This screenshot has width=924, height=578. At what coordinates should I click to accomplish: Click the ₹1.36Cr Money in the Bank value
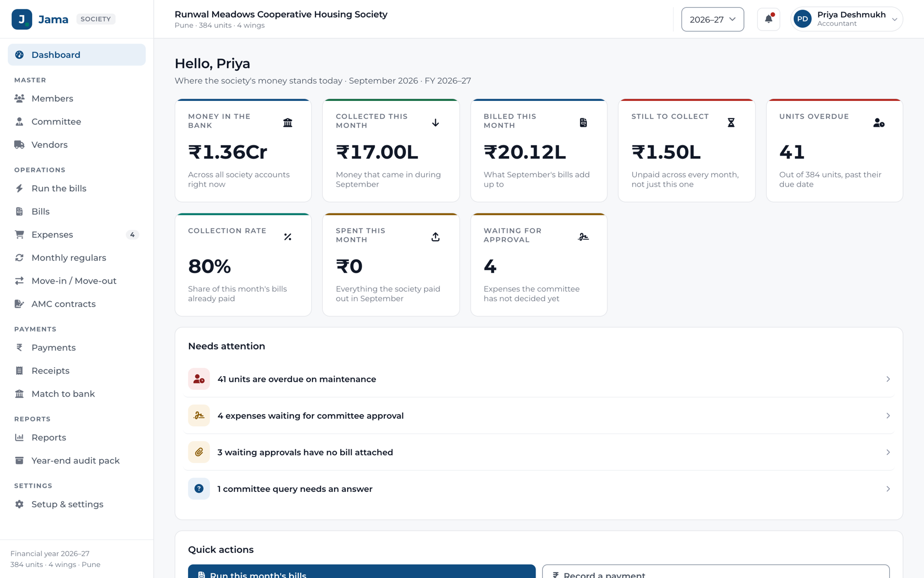(x=228, y=152)
